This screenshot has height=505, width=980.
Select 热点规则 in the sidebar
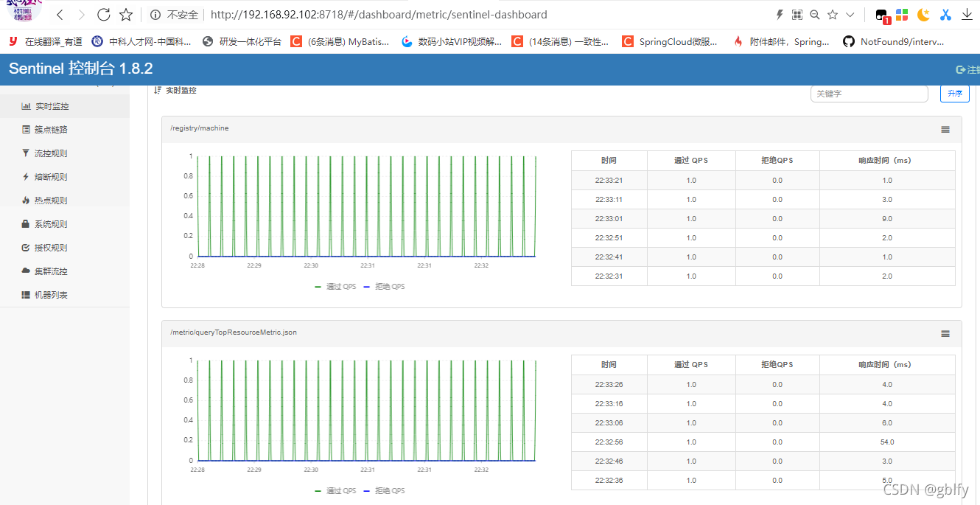[x=65, y=201]
